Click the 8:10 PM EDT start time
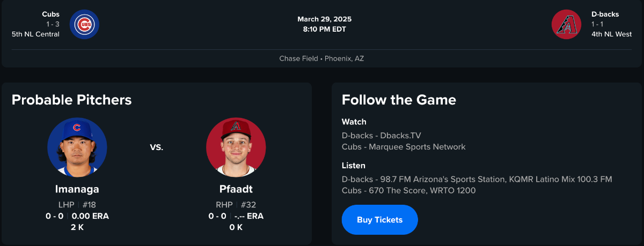 tap(324, 29)
